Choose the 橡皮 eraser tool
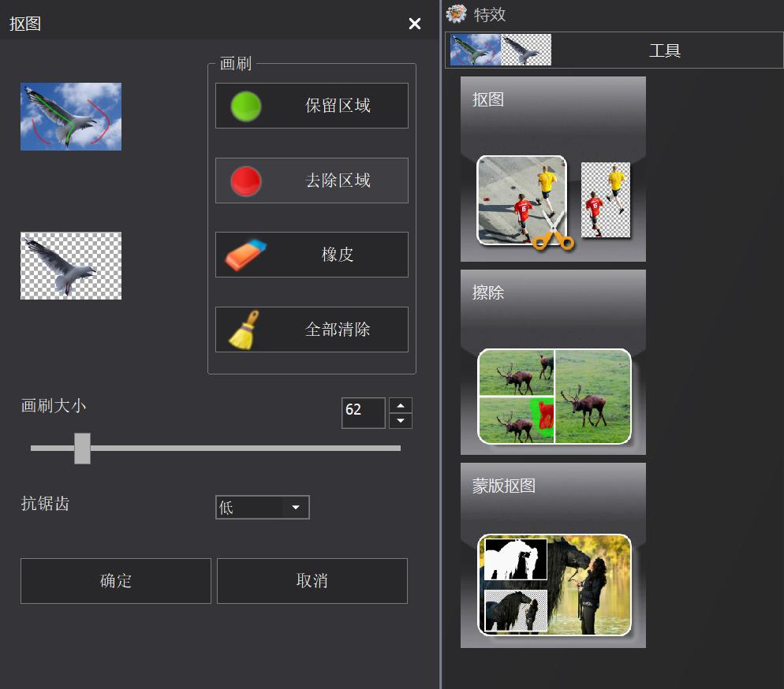The height and width of the screenshot is (689, 784). [312, 255]
